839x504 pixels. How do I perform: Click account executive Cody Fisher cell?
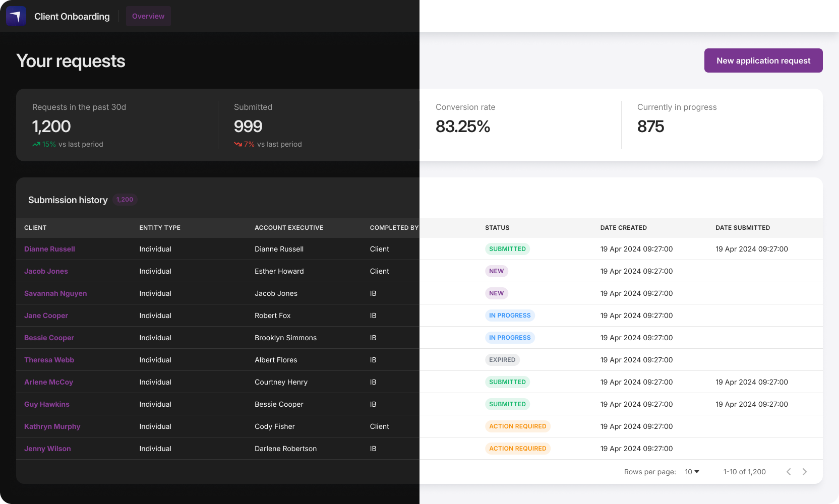coord(275,426)
